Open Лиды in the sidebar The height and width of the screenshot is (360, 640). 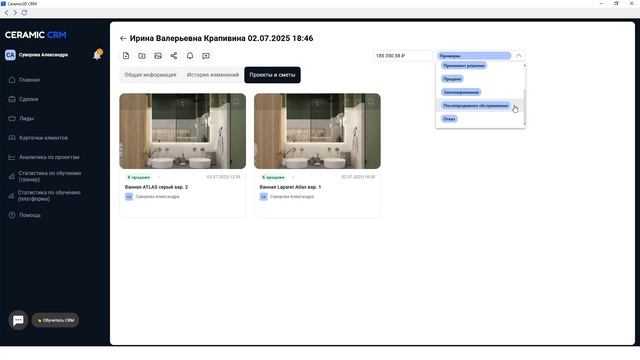point(26,118)
